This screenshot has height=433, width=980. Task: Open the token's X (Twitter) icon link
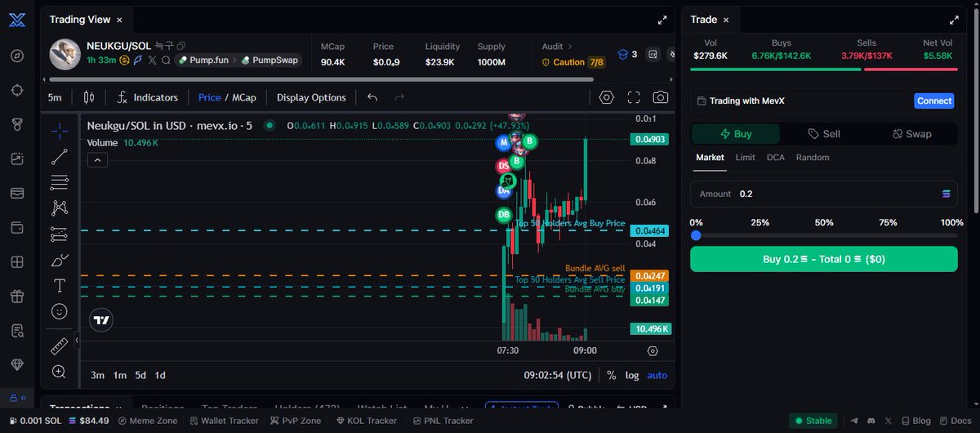[153, 60]
